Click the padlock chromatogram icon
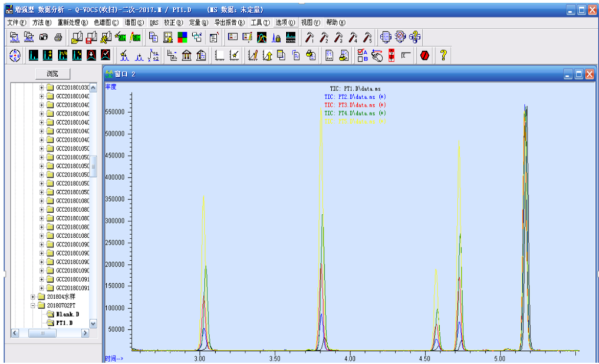This screenshot has width=599, height=364. click(x=277, y=38)
